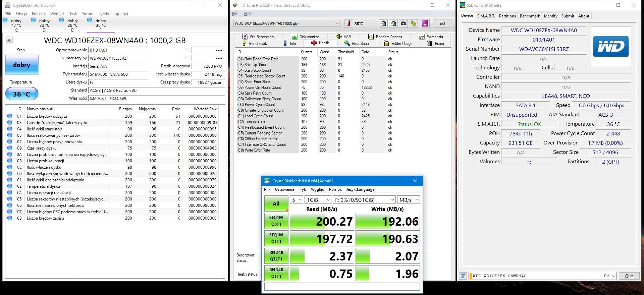The image size is (644, 295).
Task: Select disk C: status icon in CrystalDiskInfo
Action: (x=5, y=20)
